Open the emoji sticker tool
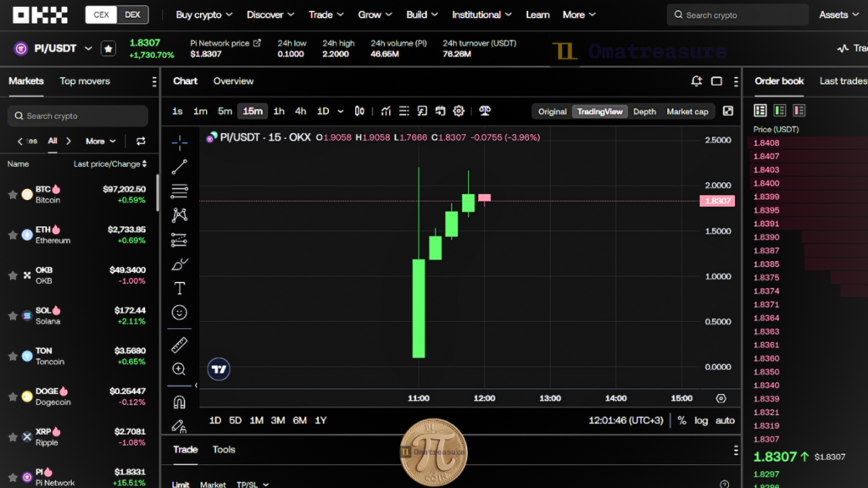 tap(180, 313)
